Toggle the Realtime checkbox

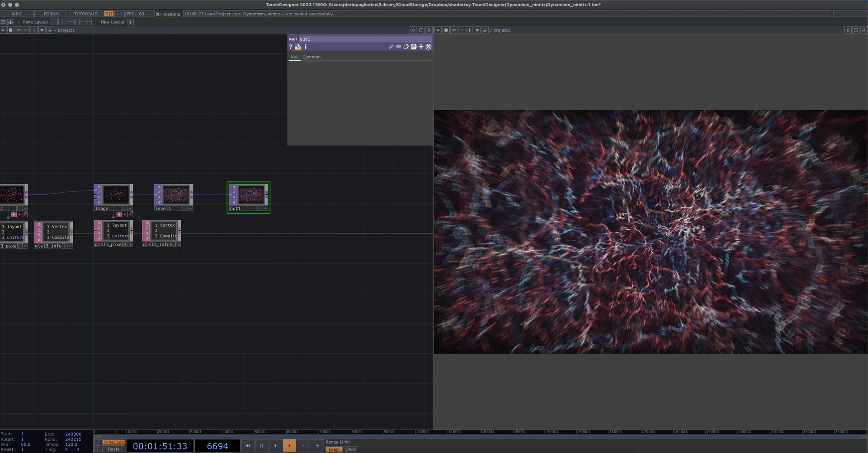click(x=158, y=14)
